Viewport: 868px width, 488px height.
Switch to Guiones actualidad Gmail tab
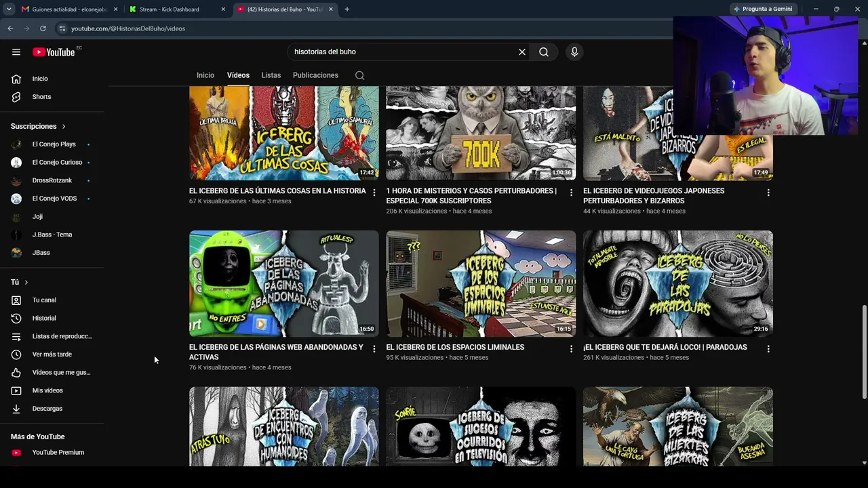(69, 9)
